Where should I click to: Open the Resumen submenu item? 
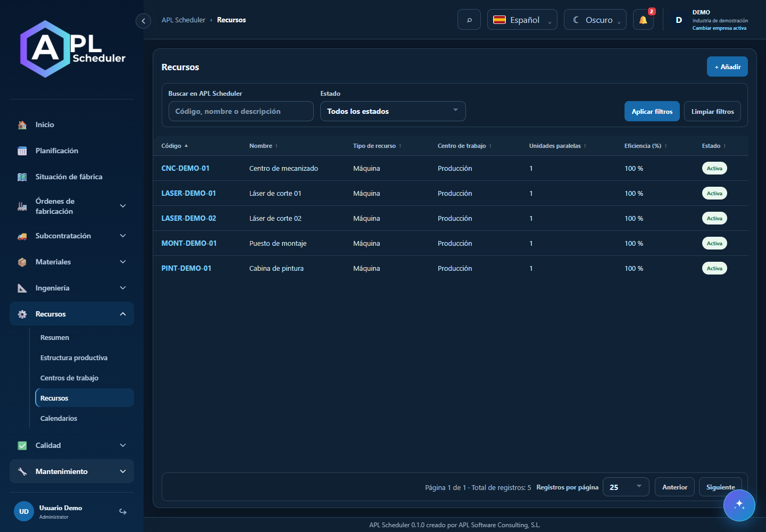[55, 337]
